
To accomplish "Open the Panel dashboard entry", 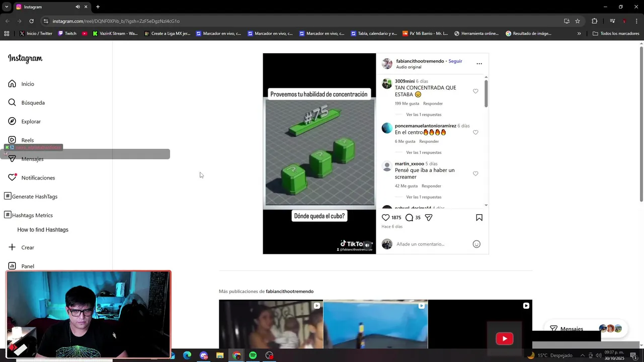I will (x=21, y=266).
